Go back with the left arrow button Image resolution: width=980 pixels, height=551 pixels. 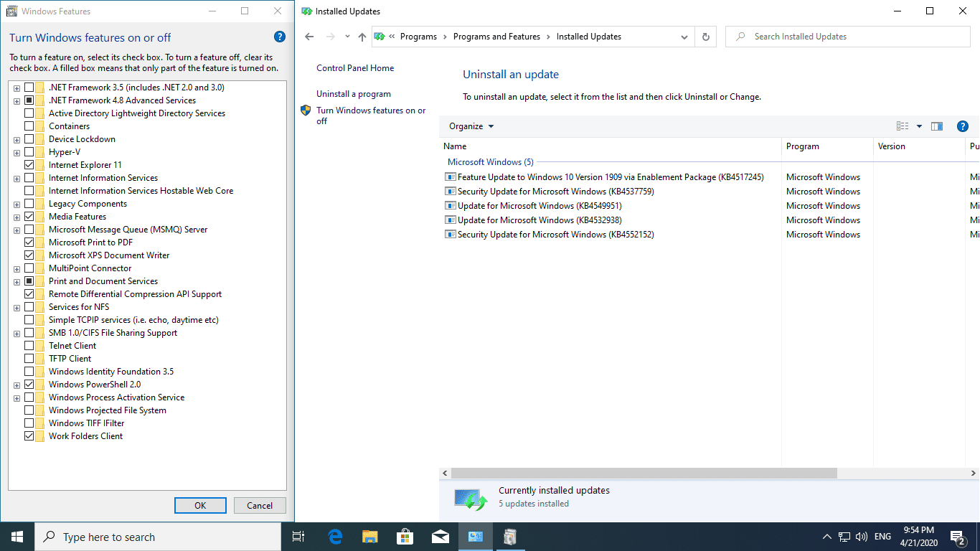point(309,37)
